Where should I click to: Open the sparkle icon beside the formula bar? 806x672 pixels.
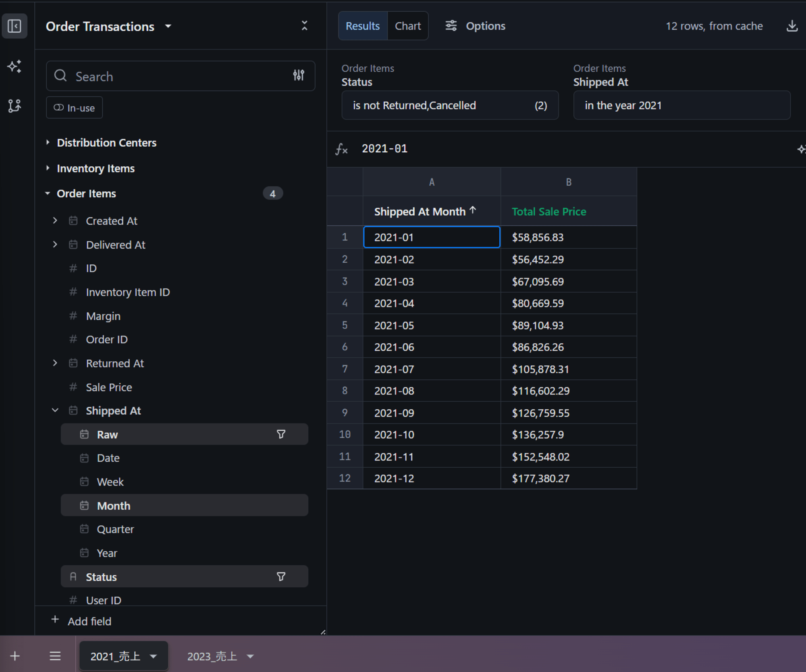coord(801,149)
